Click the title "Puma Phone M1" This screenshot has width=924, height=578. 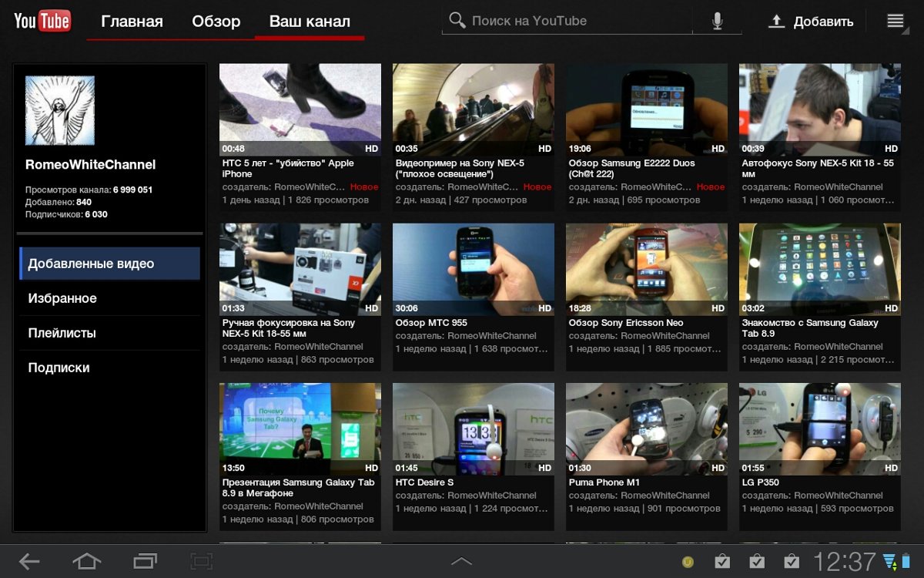(604, 482)
